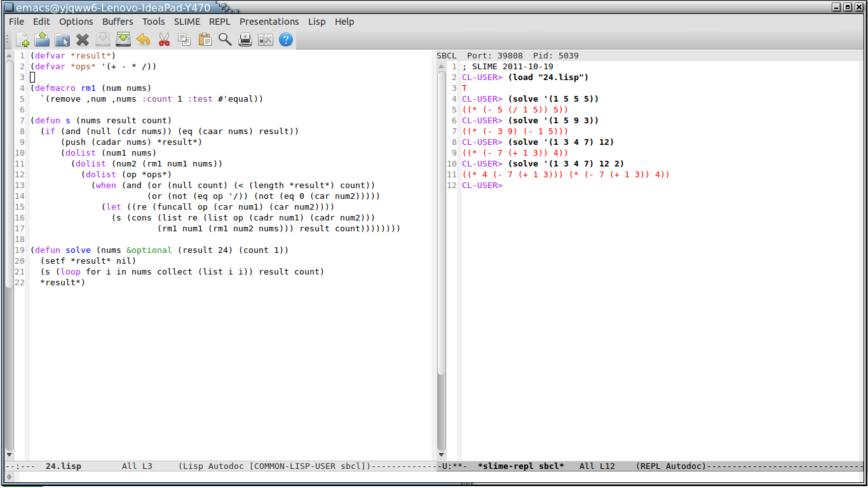The image size is (868, 488).
Task: Open preferences via the customize icon
Action: point(266,39)
